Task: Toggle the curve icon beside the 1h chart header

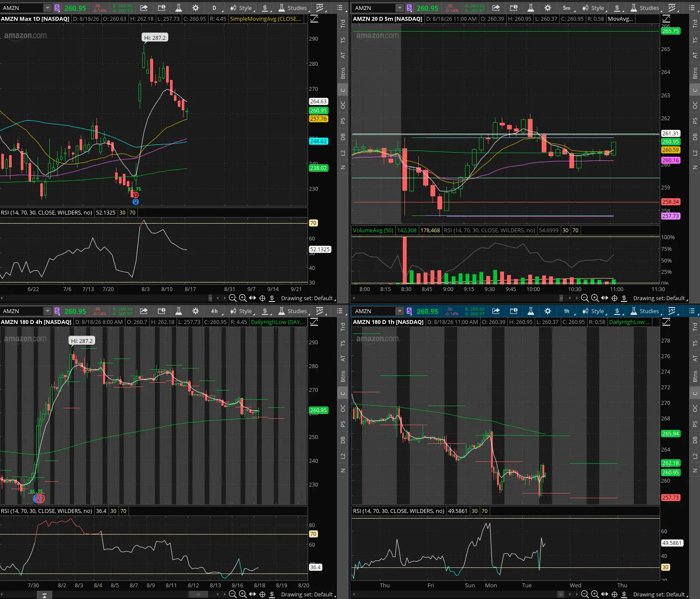Action: click(x=666, y=322)
